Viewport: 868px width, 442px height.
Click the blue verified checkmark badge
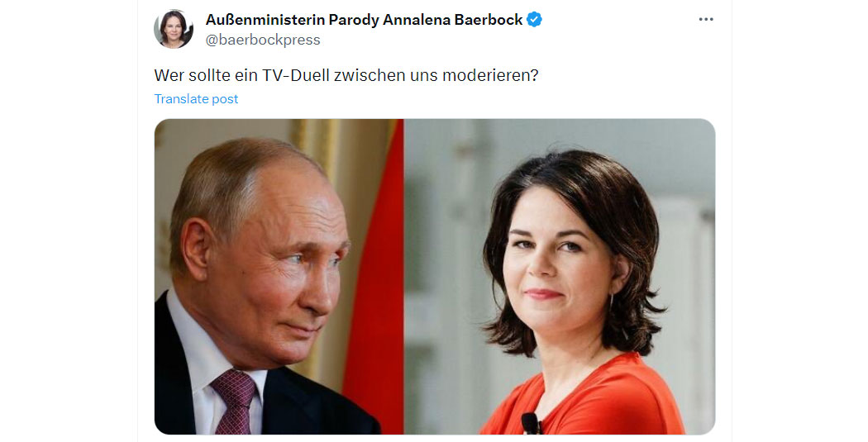[x=534, y=20]
